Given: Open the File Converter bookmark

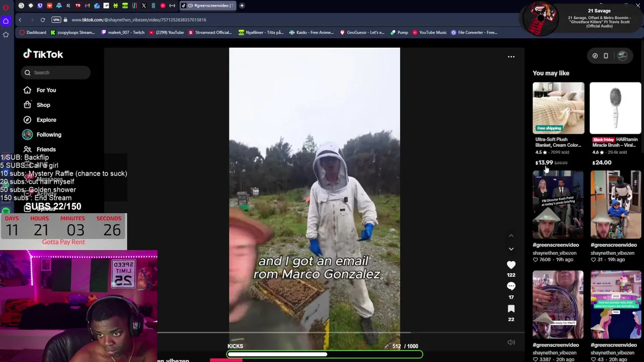Looking at the screenshot, I should (x=474, y=32).
